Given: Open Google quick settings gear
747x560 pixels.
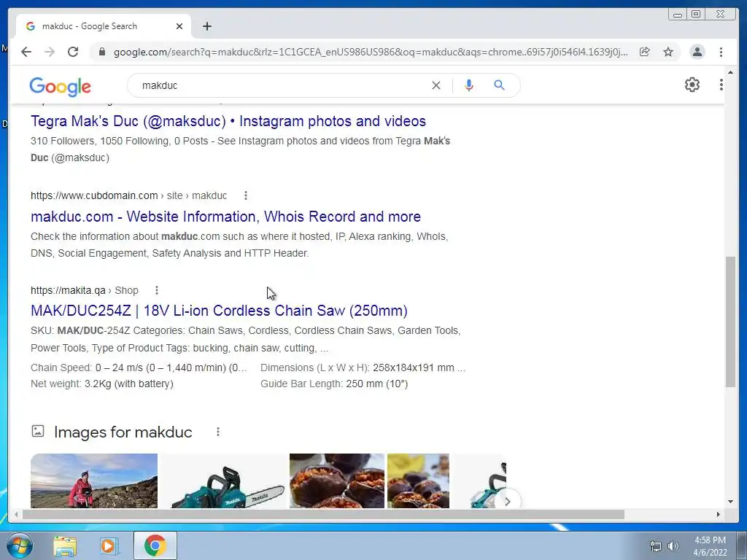Looking at the screenshot, I should pos(692,85).
